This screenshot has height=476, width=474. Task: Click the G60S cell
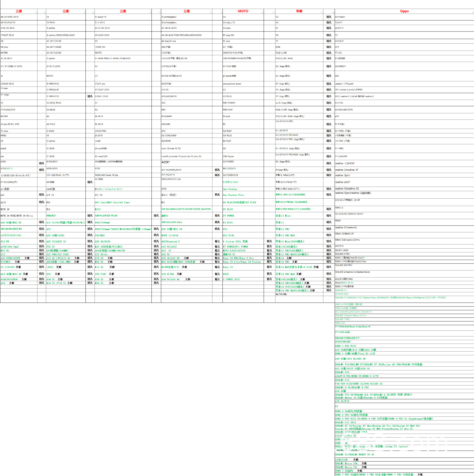(243, 274)
